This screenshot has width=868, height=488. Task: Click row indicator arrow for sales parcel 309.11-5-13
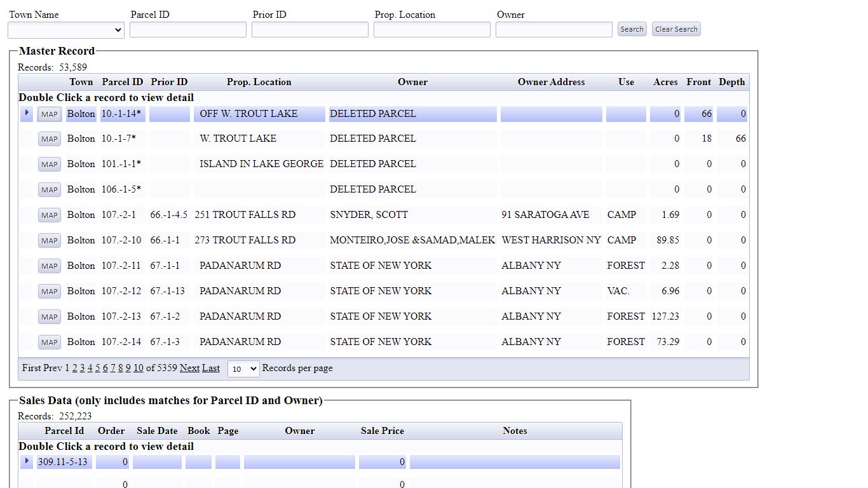[x=27, y=461]
